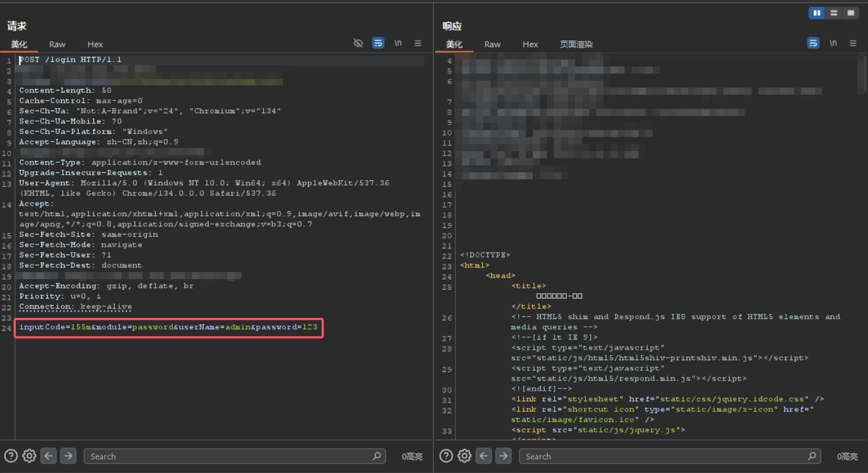Go to previous match in request search
This screenshot has height=473, width=868.
click(49, 456)
